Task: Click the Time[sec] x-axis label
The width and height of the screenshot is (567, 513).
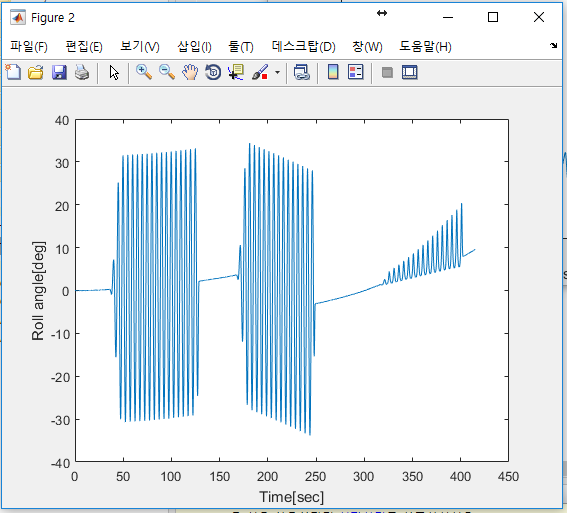Action: pos(291,497)
